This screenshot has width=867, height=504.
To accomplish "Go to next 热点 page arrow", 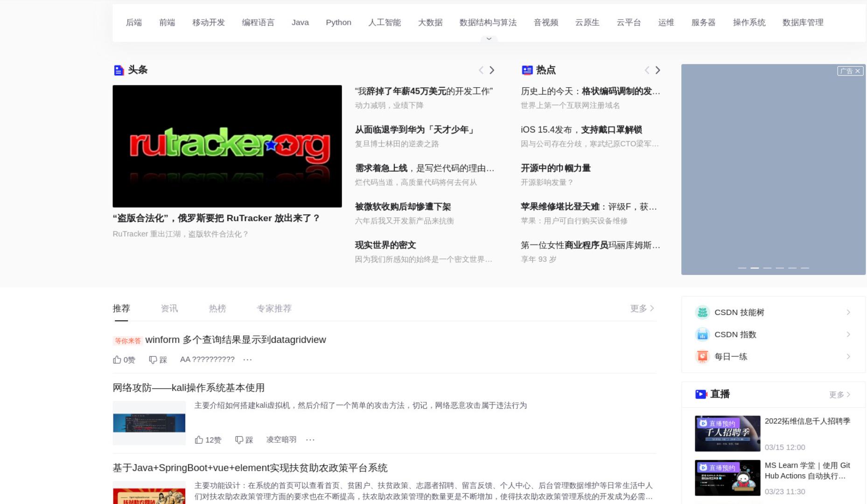I will point(658,70).
